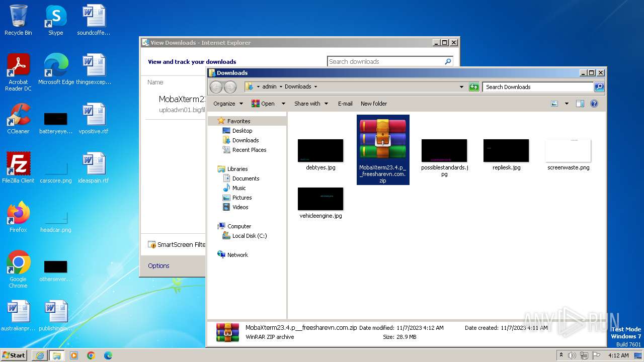Click E-mail in the Explorer toolbar
The width and height of the screenshot is (644, 362).
345,104
